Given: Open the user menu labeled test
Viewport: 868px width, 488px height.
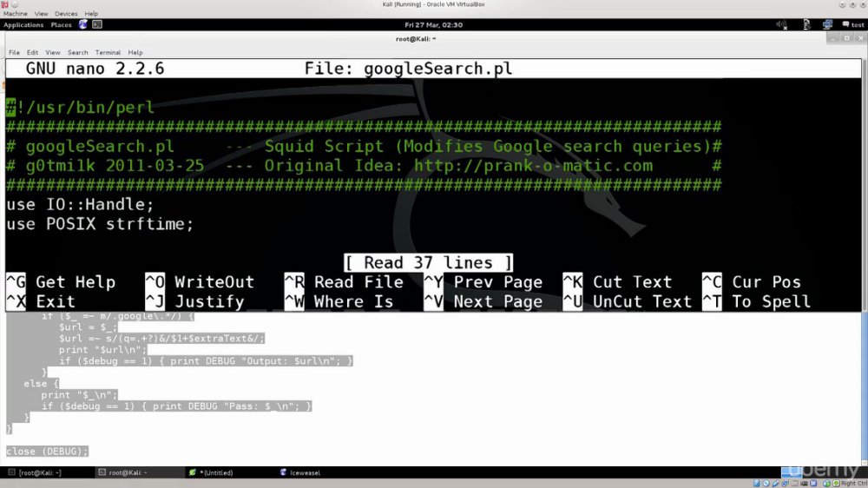Looking at the screenshot, I should [x=858, y=25].
